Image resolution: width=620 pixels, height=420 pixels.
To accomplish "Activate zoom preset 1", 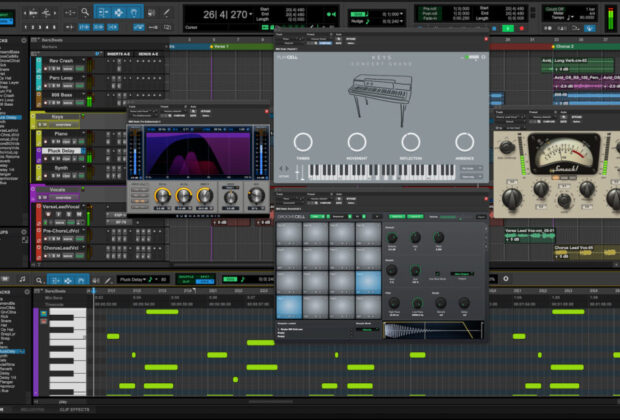I will pos(26,27).
